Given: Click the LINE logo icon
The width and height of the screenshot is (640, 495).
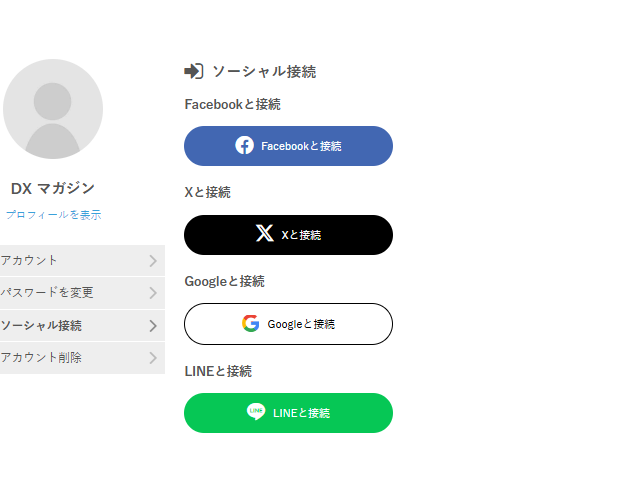Looking at the screenshot, I should [x=256, y=412].
